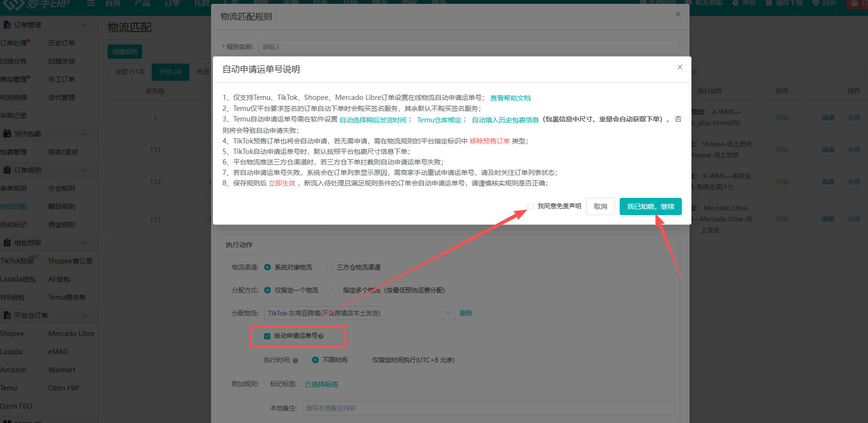Click help icon beside 执行时间 label
The image size is (868, 423).
tap(295, 360)
